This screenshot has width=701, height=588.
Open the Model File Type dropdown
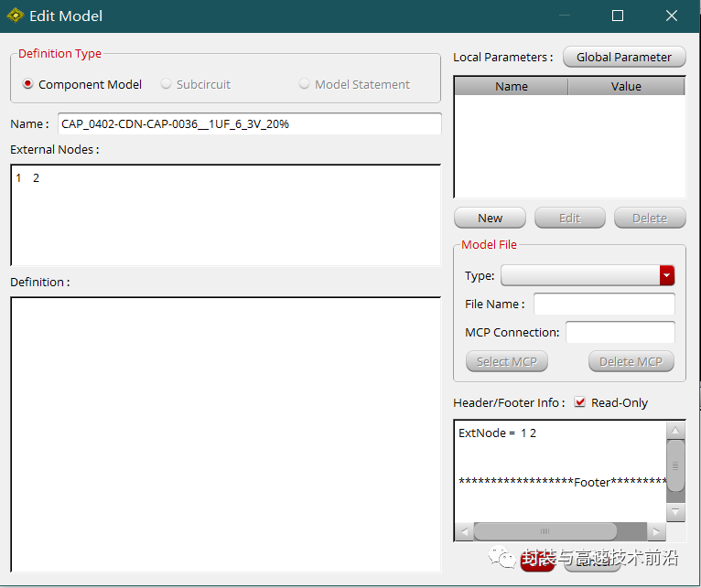point(666,275)
